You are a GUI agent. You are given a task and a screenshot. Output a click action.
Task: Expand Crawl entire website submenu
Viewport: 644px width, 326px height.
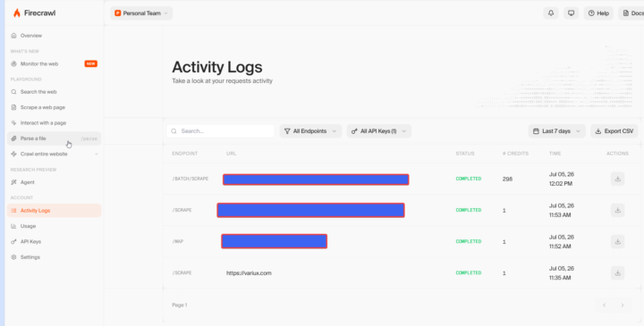97,155
